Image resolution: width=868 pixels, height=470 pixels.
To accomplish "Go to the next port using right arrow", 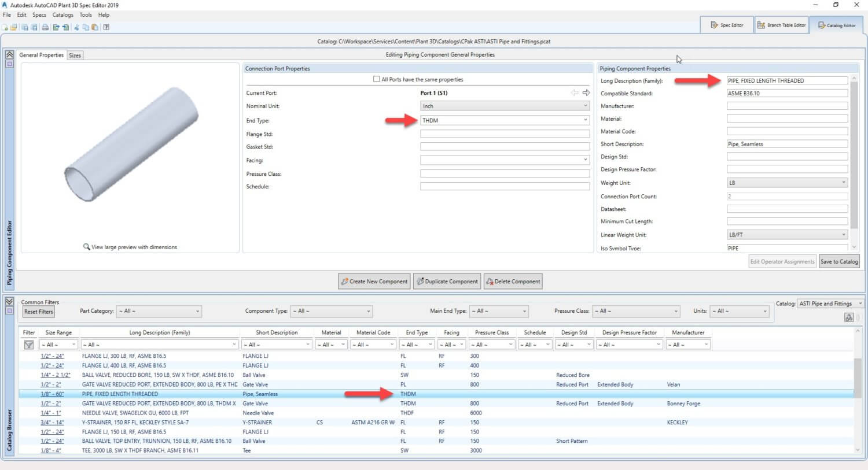I will (x=586, y=92).
